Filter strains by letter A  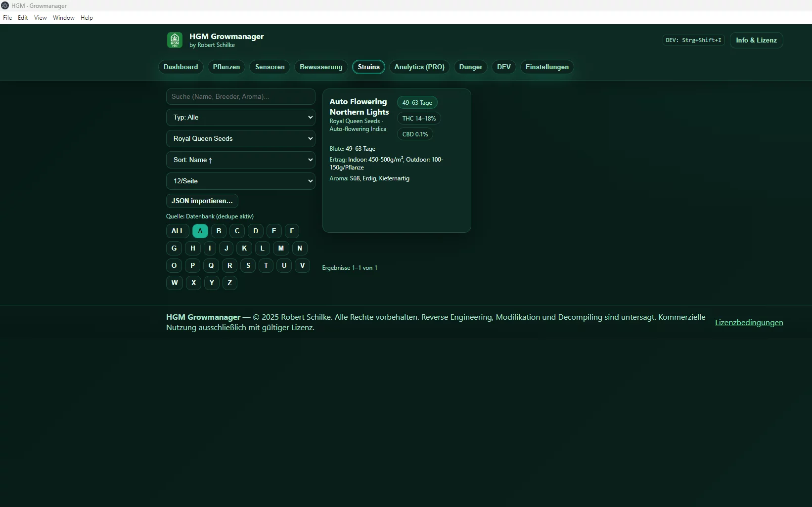(200, 231)
